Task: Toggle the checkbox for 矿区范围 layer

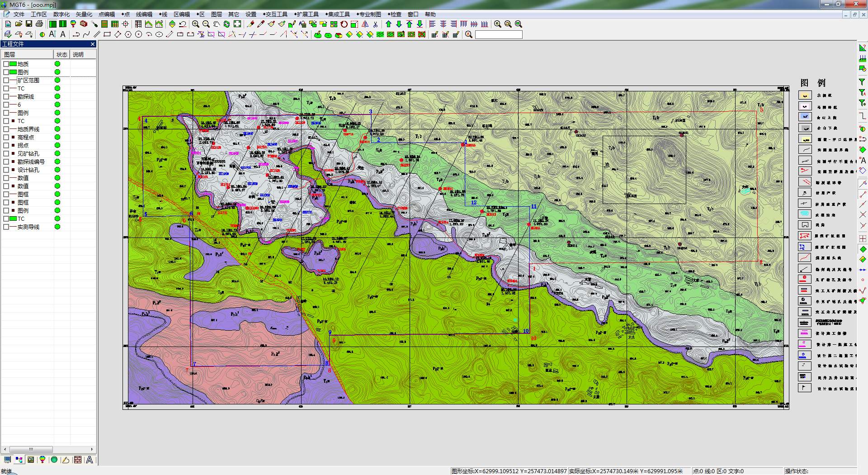Action: tap(6, 81)
